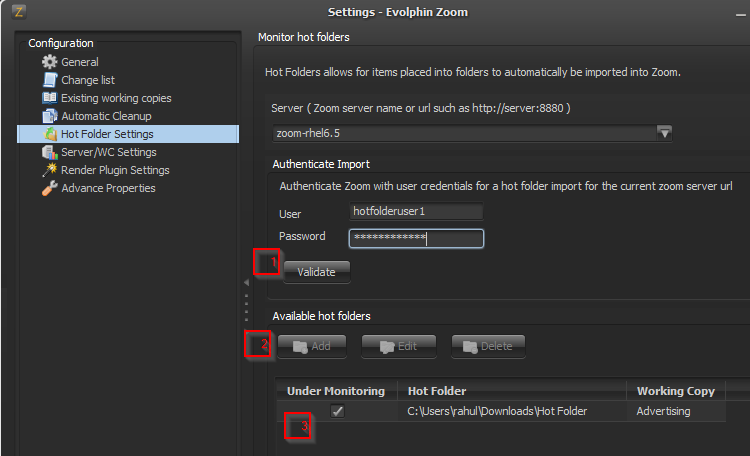Click the General gear icon
This screenshot has height=456, width=750.
click(49, 62)
